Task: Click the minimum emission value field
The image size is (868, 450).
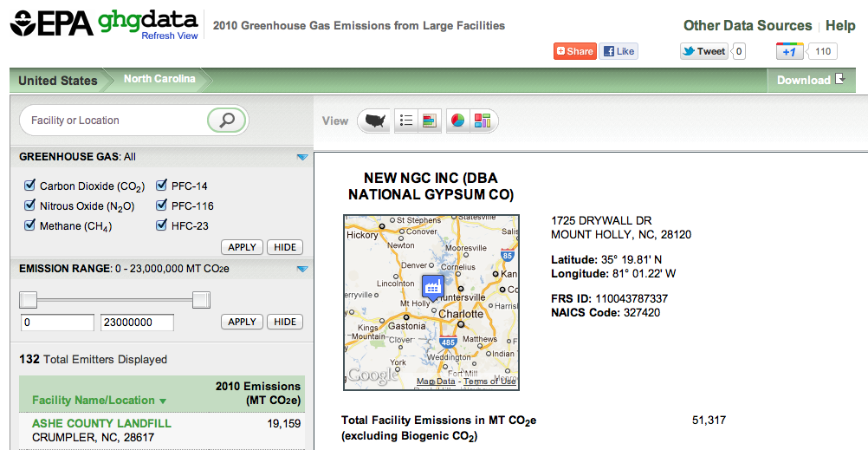Action: 57,322
